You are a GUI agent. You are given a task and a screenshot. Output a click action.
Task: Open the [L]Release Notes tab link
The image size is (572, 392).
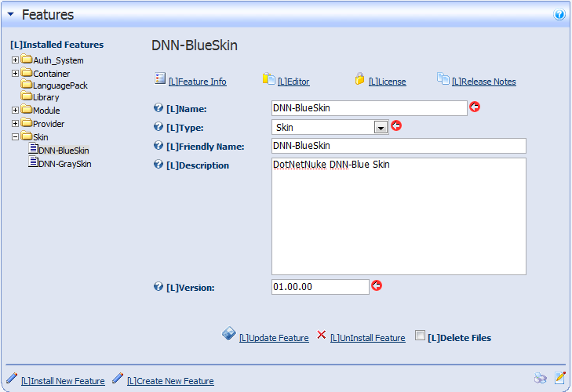click(483, 82)
